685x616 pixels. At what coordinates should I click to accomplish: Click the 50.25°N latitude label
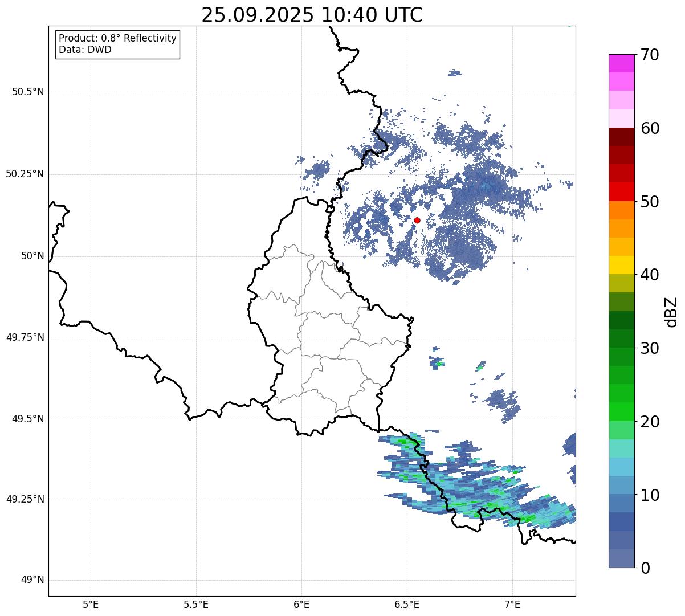(x=25, y=174)
